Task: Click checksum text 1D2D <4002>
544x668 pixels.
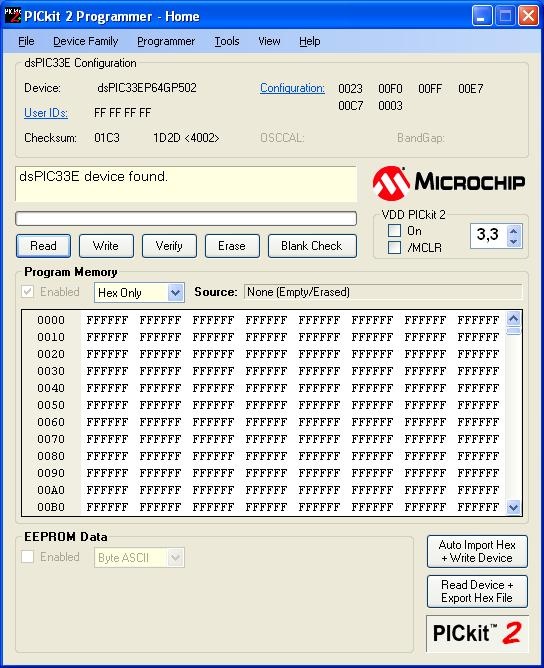Action: 186,138
